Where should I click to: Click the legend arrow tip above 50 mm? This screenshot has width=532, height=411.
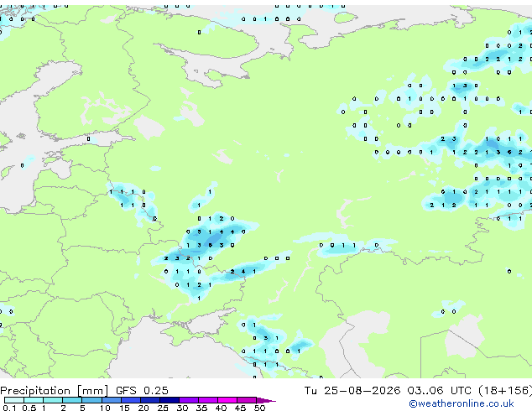[x=266, y=400]
